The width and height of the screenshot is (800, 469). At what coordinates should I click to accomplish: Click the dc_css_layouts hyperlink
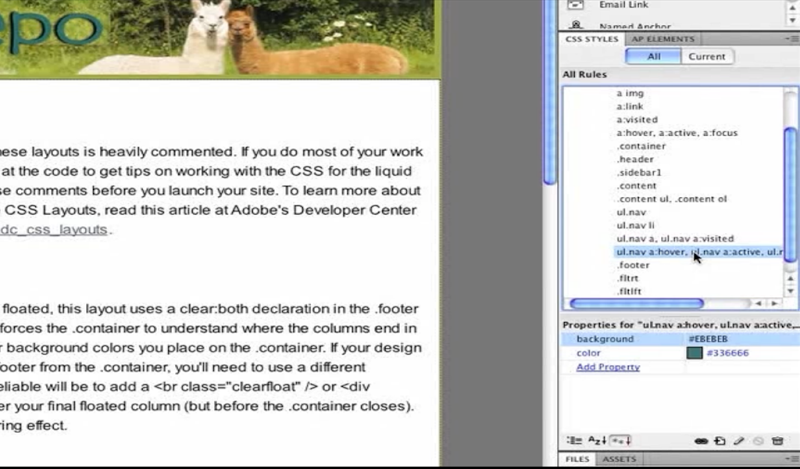point(54,229)
